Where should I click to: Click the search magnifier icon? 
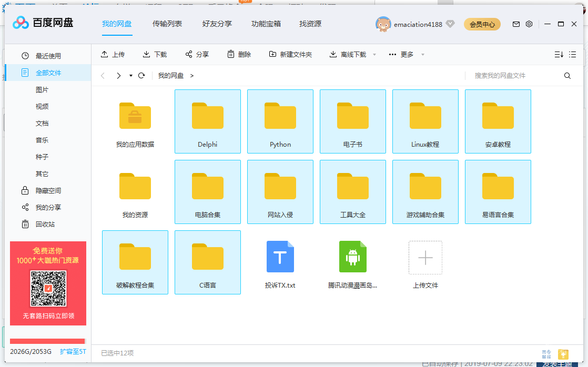[x=567, y=76]
